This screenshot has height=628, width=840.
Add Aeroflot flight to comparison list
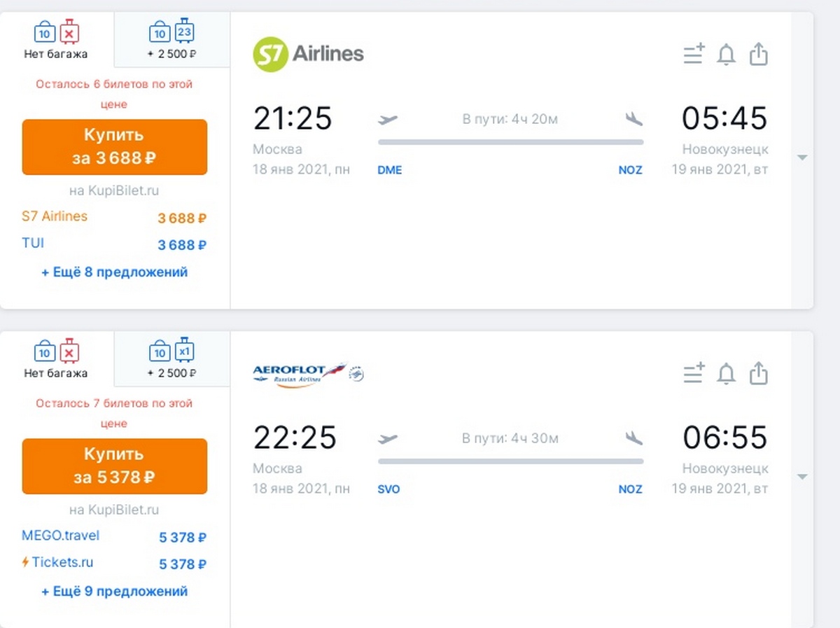[694, 374]
